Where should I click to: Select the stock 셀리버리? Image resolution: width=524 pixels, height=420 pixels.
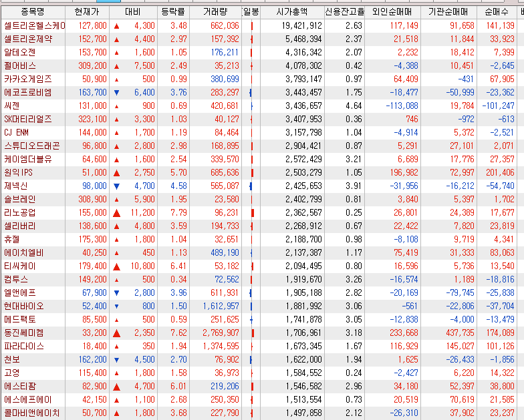coord(20,226)
